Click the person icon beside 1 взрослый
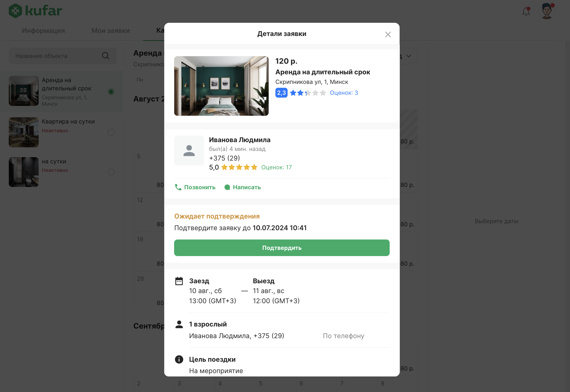This screenshot has height=392, width=570. click(179, 324)
